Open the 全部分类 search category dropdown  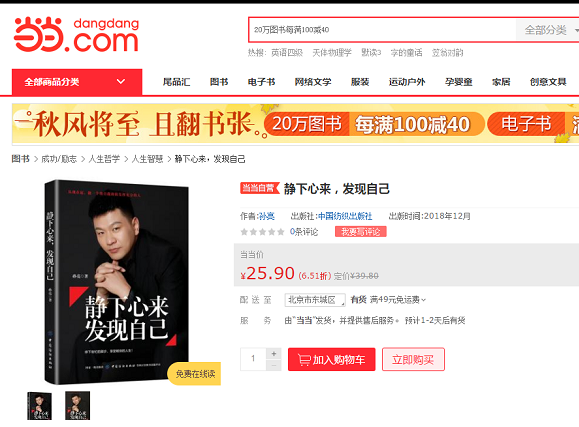(548, 30)
